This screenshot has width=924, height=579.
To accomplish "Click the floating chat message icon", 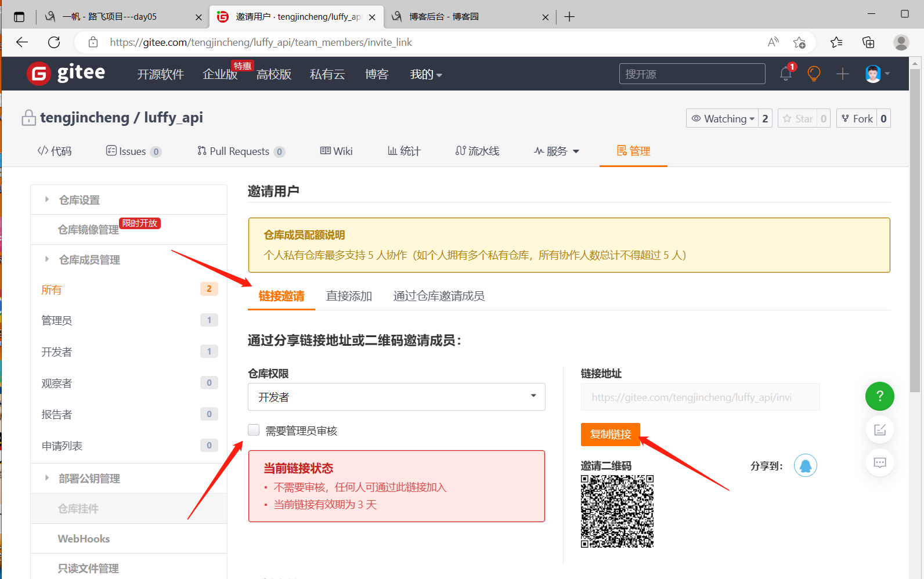I will (x=880, y=462).
